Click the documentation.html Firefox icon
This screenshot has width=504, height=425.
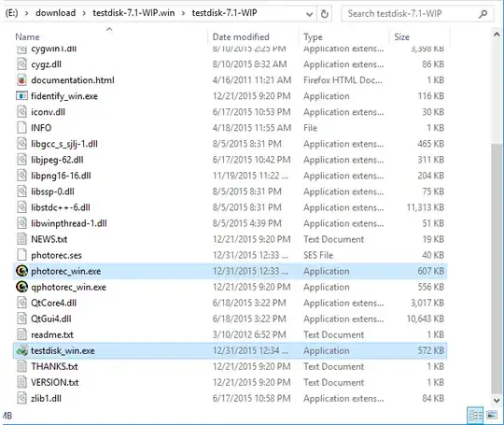coord(21,80)
